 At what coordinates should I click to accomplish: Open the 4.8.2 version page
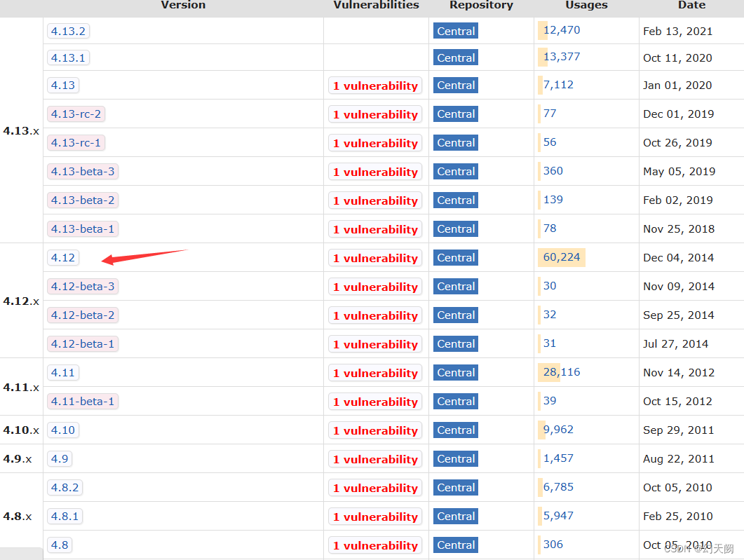65,487
